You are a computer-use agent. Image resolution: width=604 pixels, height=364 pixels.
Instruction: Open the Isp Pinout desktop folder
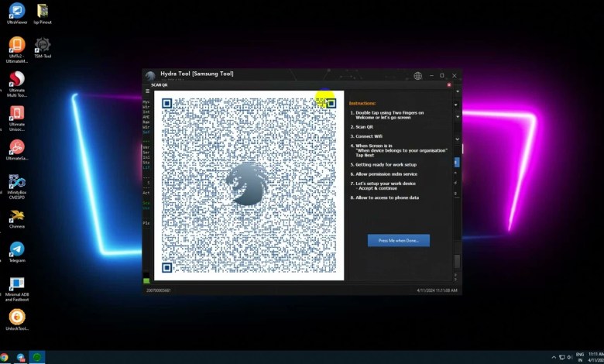point(43,12)
